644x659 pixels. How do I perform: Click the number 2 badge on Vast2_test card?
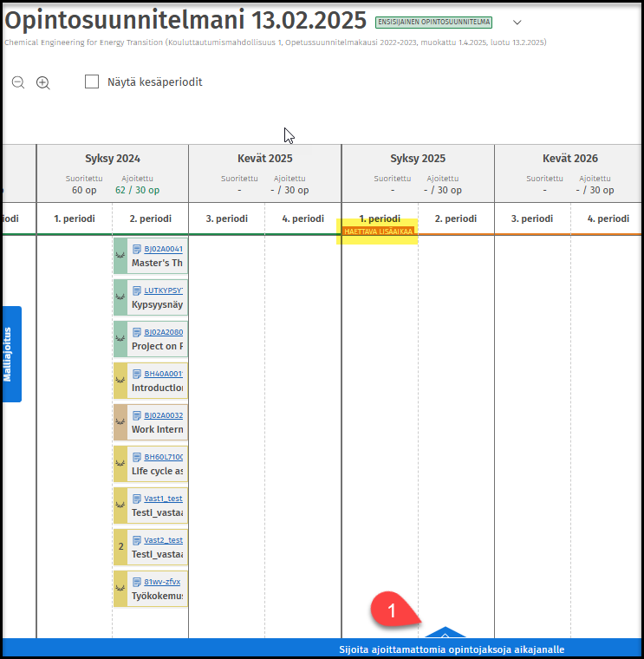120,547
